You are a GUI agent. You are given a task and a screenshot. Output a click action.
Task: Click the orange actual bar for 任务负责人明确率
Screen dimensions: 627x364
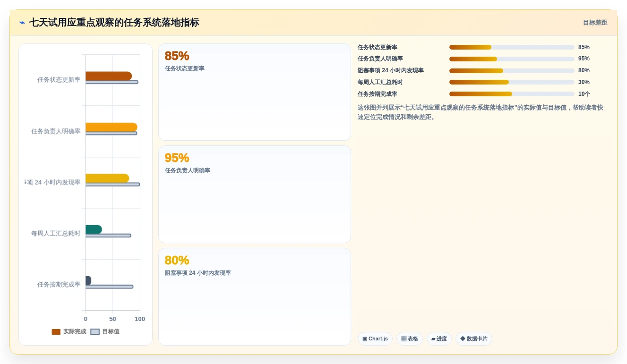(x=111, y=127)
